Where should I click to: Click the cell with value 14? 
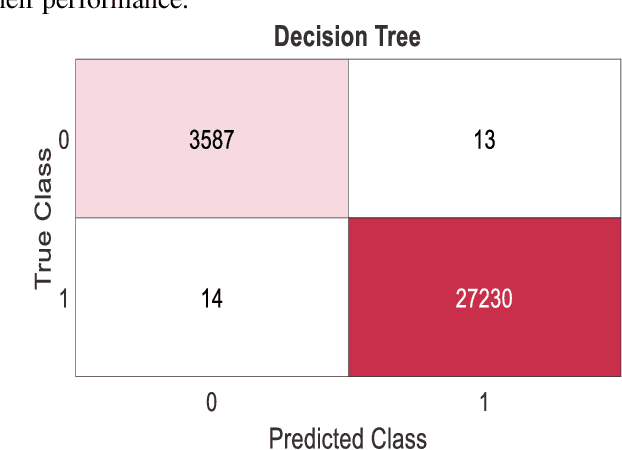point(212,297)
